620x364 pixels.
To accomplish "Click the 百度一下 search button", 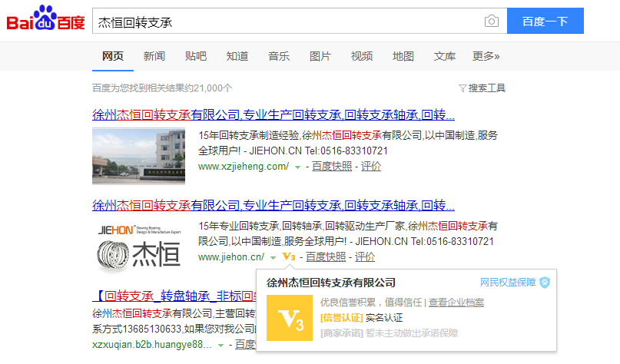I will point(545,21).
